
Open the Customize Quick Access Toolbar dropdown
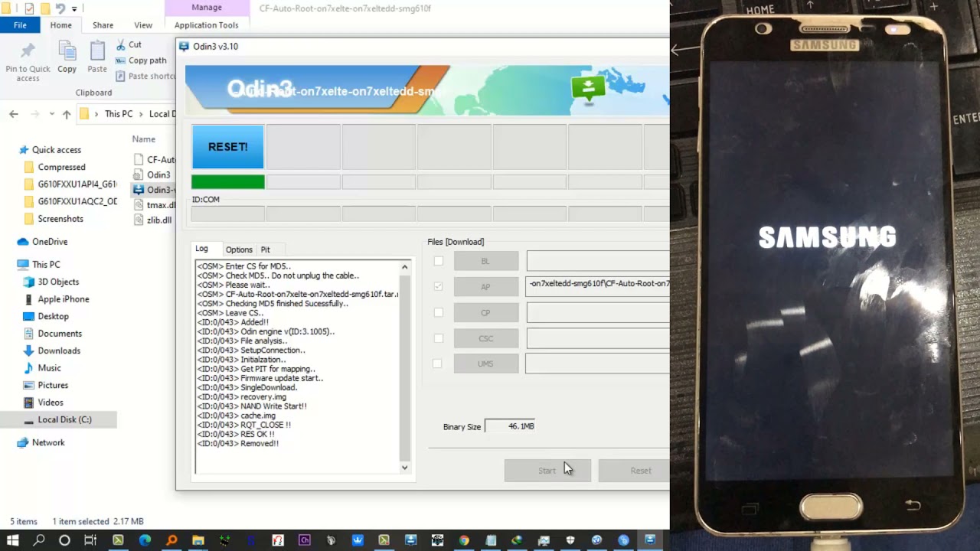click(74, 8)
